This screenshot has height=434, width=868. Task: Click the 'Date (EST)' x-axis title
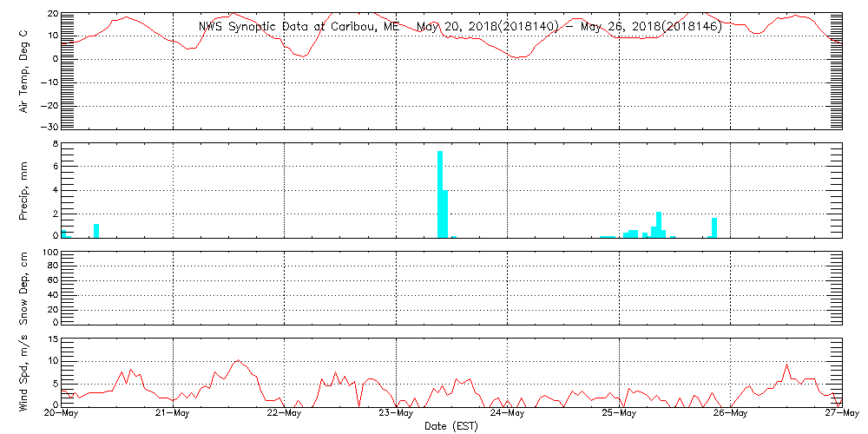point(451,427)
